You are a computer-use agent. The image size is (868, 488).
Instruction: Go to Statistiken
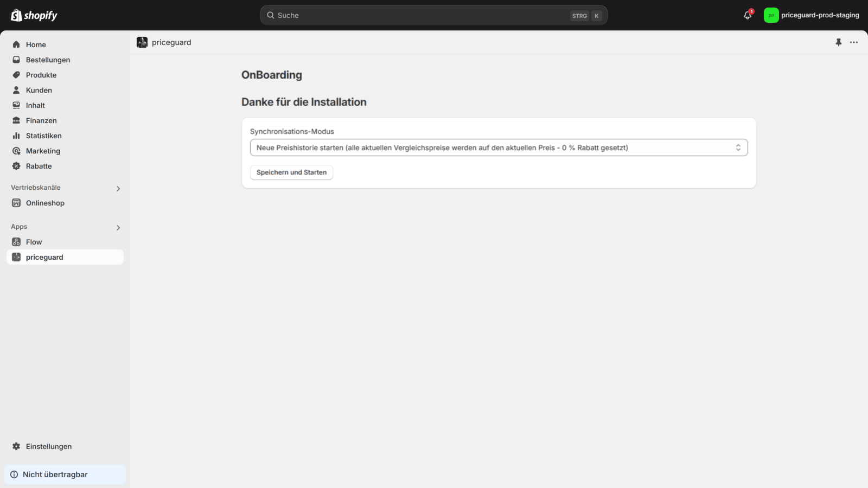point(43,136)
